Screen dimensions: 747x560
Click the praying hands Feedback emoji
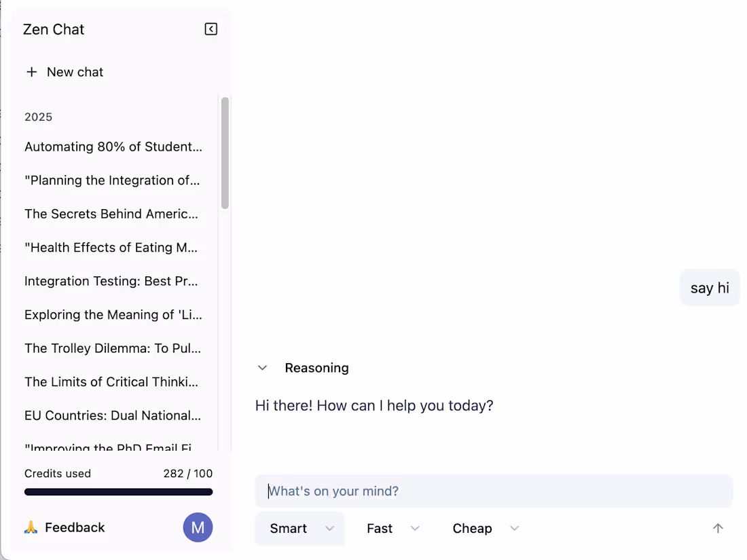pyautogui.click(x=31, y=527)
